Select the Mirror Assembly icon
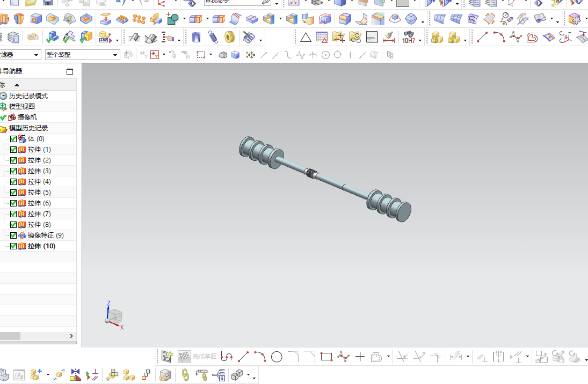 tap(75, 375)
